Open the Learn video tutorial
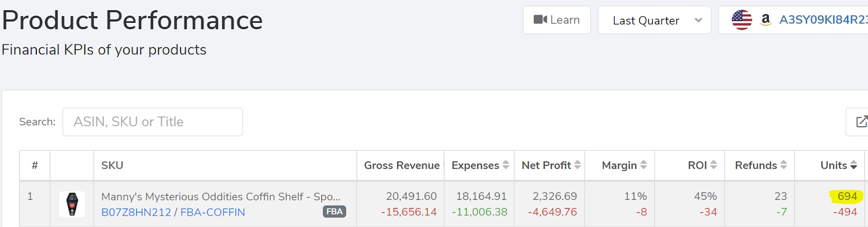 (557, 20)
